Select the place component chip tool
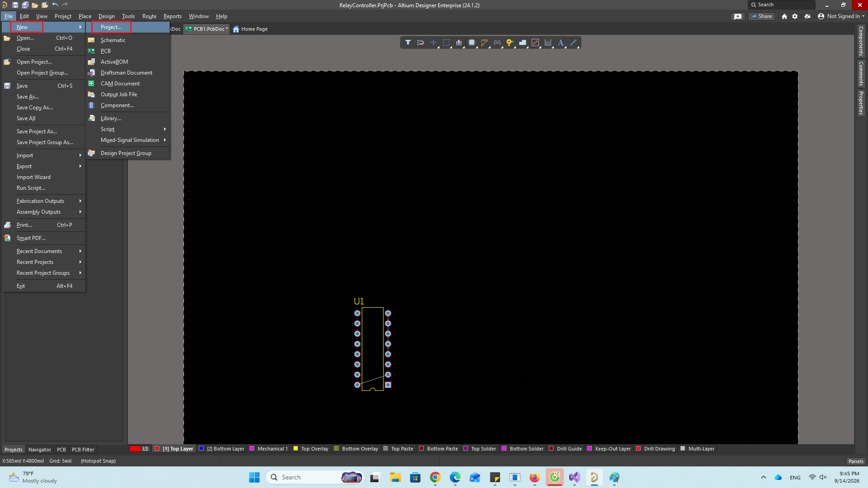Image resolution: width=868 pixels, height=488 pixels. point(472,42)
